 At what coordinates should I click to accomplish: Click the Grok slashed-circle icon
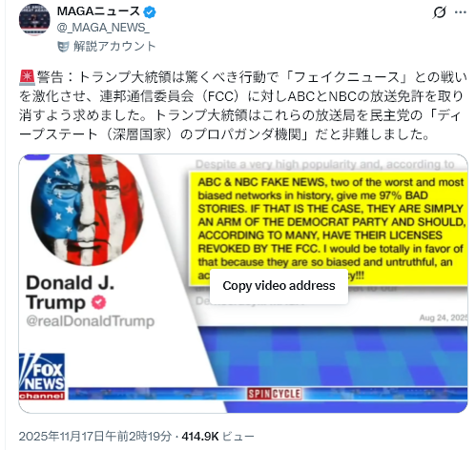[x=440, y=12]
